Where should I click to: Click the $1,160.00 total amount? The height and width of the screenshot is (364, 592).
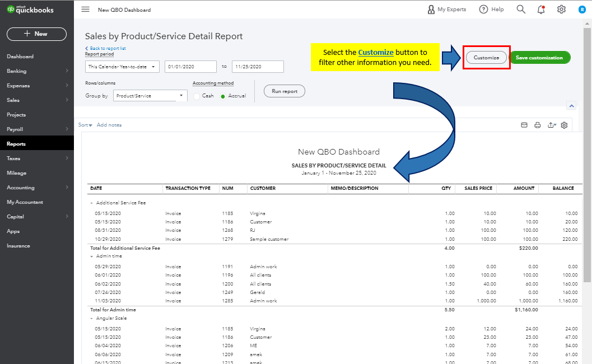tap(526, 310)
